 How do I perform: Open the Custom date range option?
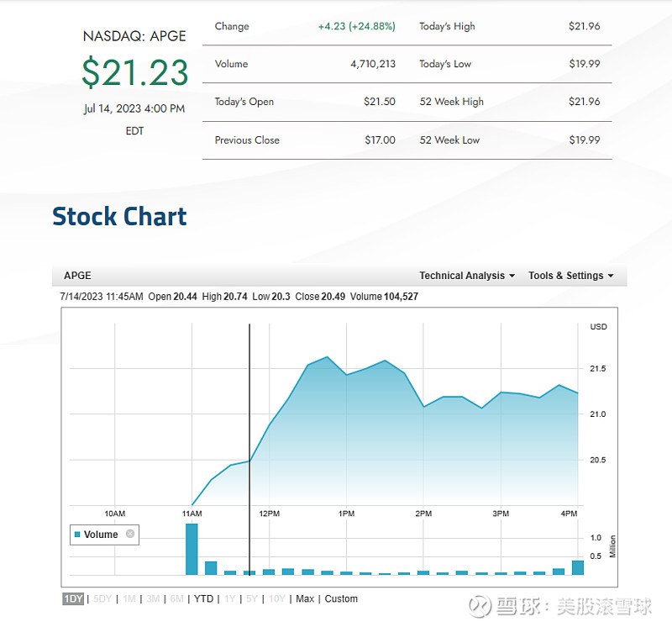(341, 598)
